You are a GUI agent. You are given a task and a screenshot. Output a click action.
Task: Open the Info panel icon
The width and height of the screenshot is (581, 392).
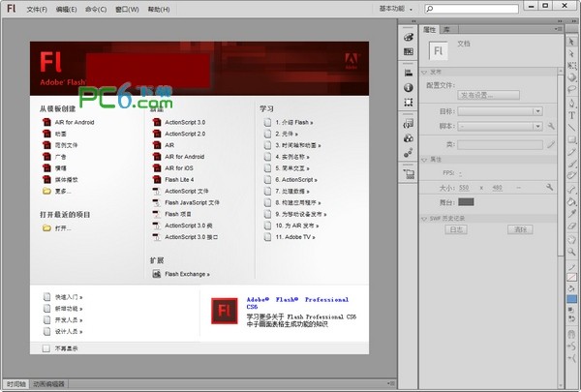tap(409, 86)
